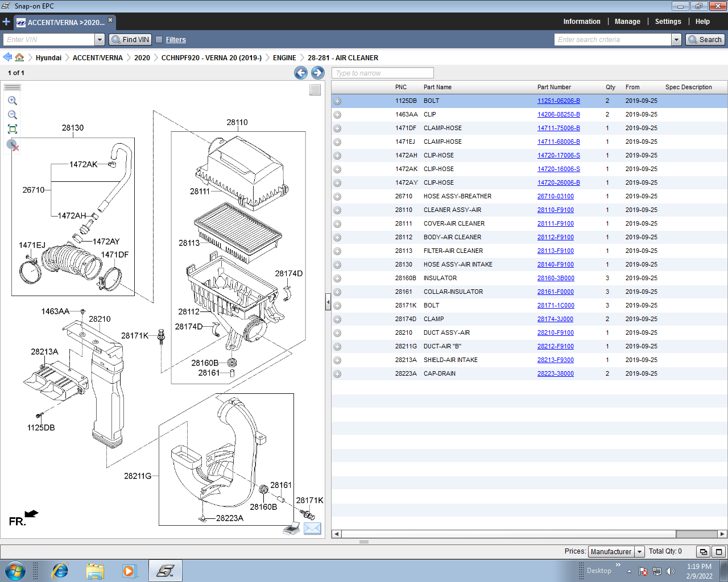Open part number 11251-06206-B link
728x582 pixels.
click(x=559, y=101)
